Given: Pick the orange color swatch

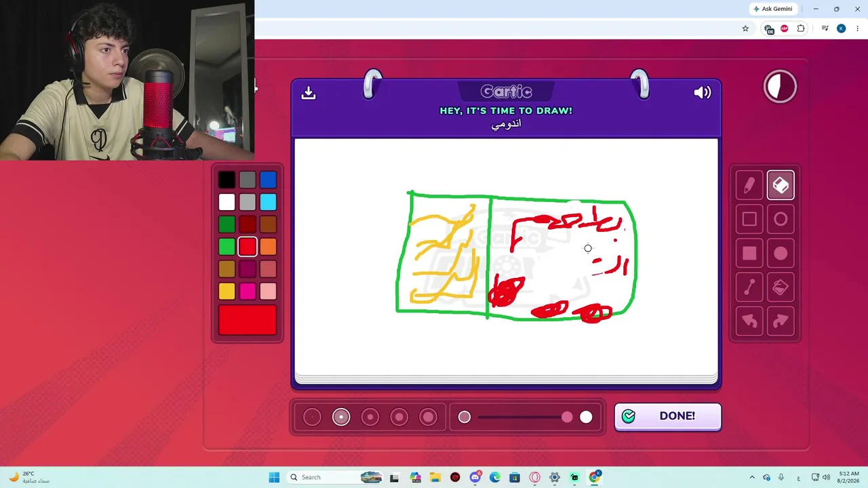Looking at the screenshot, I should point(268,247).
